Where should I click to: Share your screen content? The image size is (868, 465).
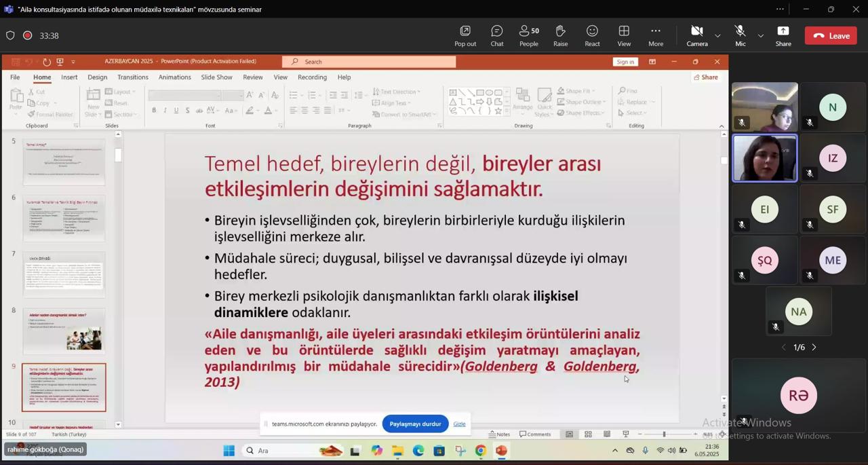coord(783,35)
